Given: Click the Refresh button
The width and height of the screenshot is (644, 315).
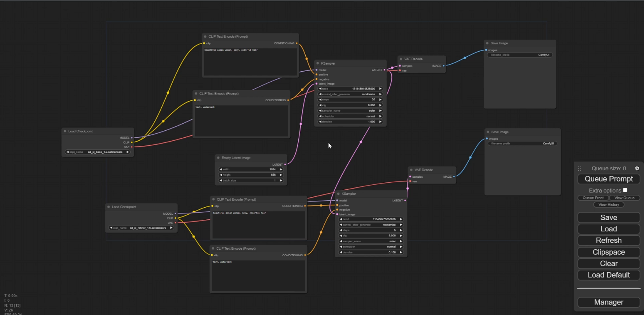Looking at the screenshot, I should pos(609,240).
